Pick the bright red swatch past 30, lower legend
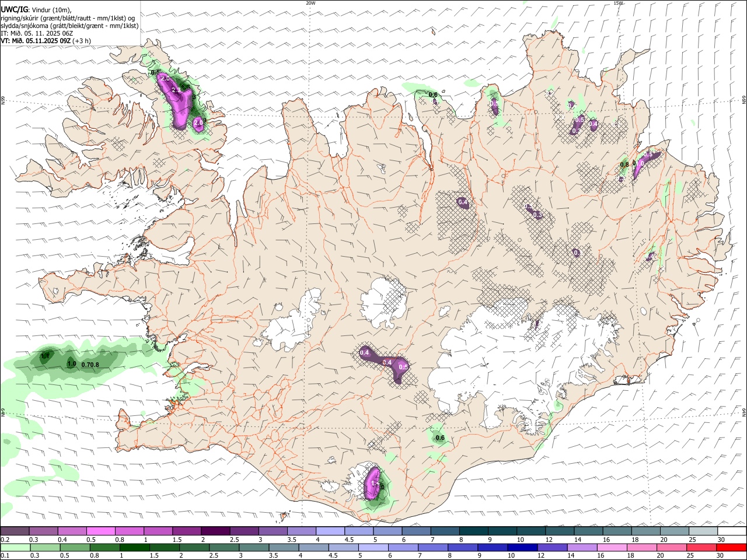The width and height of the screenshot is (747, 560). [x=731, y=548]
